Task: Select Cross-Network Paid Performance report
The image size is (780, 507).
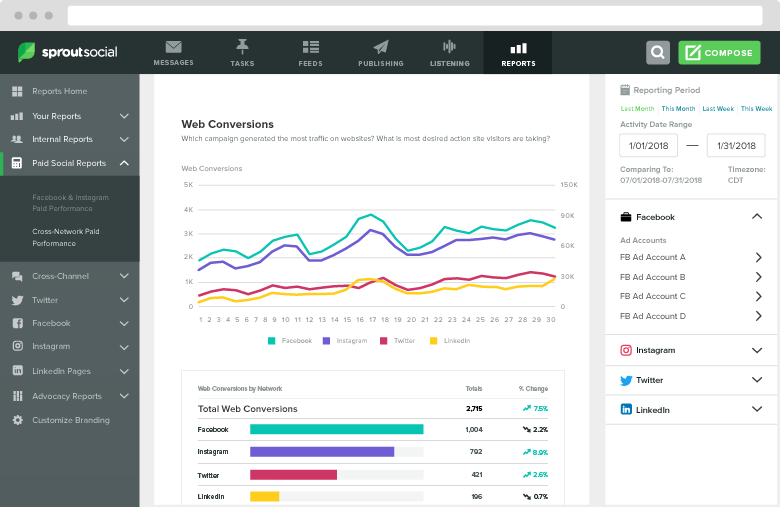Action: pos(66,237)
